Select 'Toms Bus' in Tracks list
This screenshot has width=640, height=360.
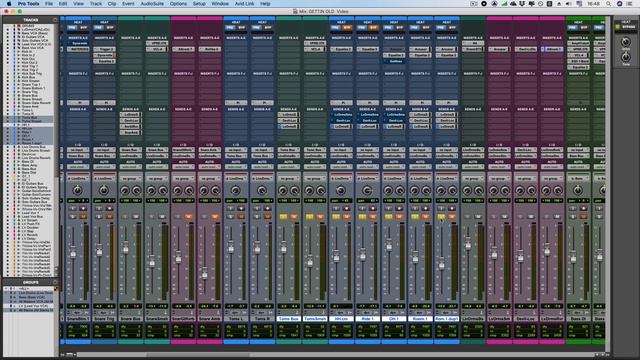pyautogui.click(x=29, y=118)
